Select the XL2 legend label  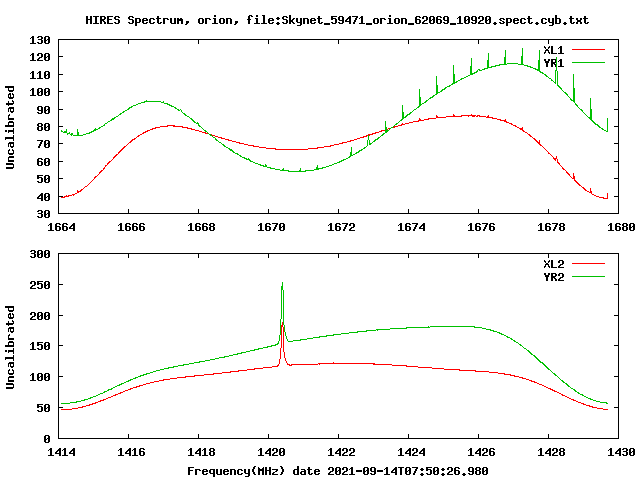tap(553, 264)
